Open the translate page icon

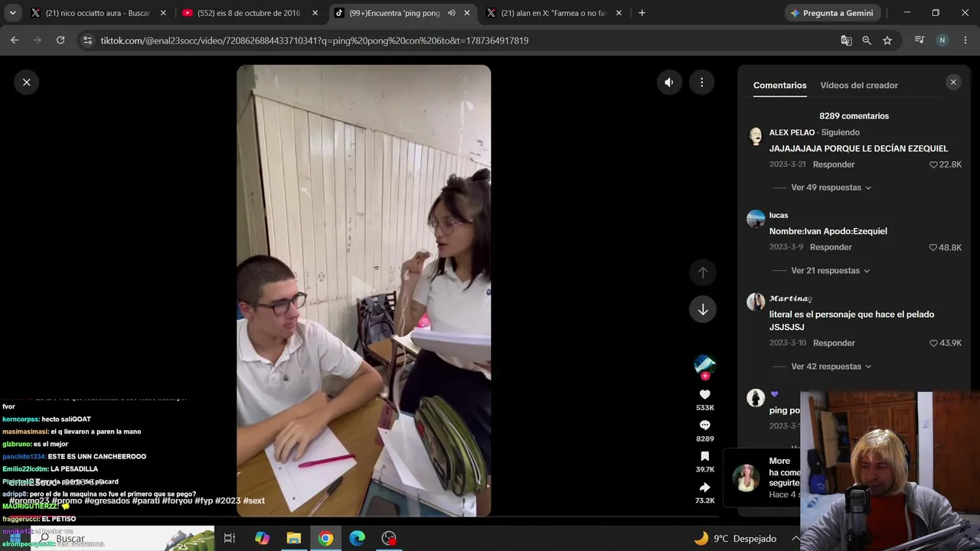click(846, 41)
